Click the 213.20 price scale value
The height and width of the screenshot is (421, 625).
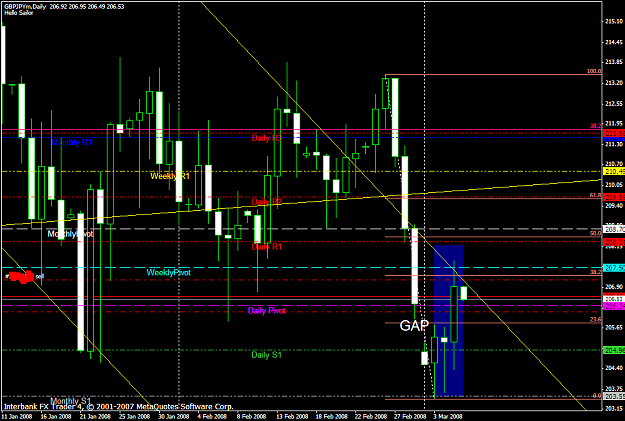click(615, 83)
